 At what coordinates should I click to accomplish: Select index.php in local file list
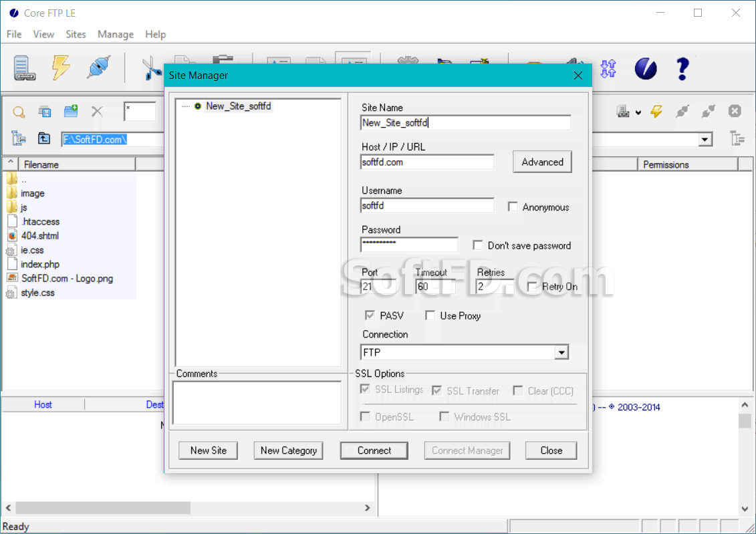(x=40, y=264)
